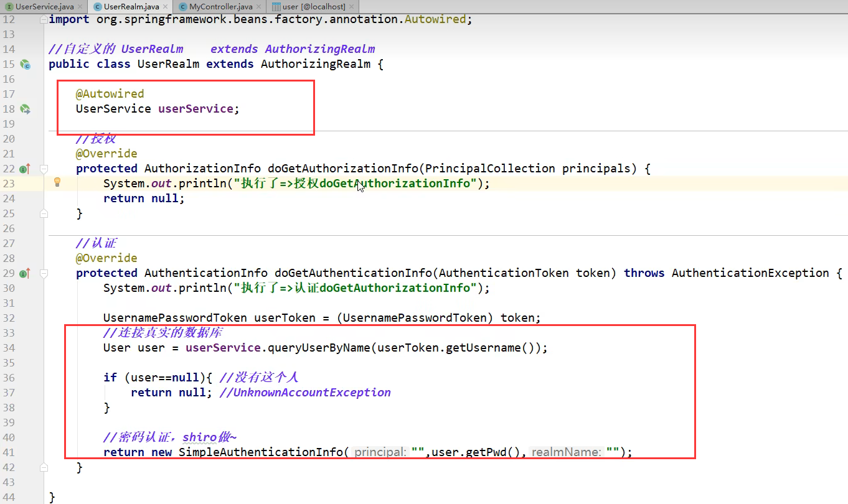Click line number 34 in the gutter

[9, 348]
